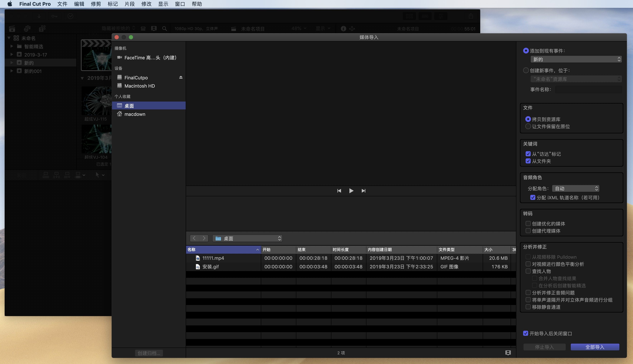The height and width of the screenshot is (364, 633).
Task: Click the import media arrow icon in main toolbar
Action: [x=39, y=16]
